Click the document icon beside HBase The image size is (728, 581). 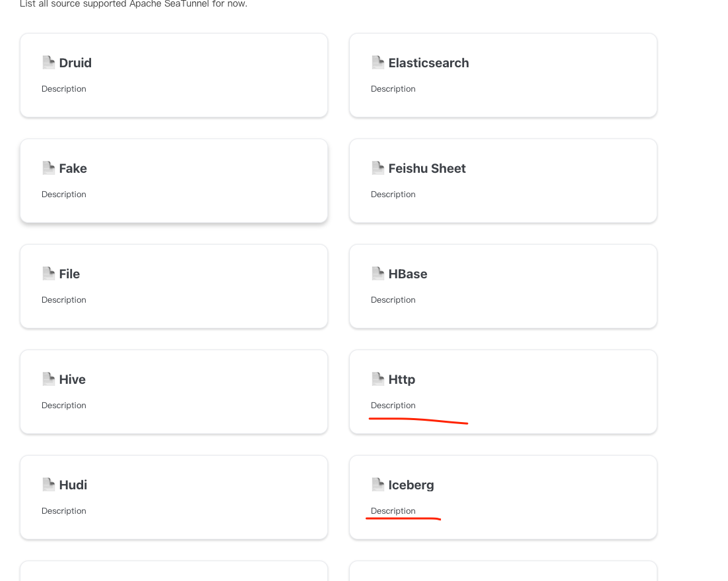[x=378, y=273]
